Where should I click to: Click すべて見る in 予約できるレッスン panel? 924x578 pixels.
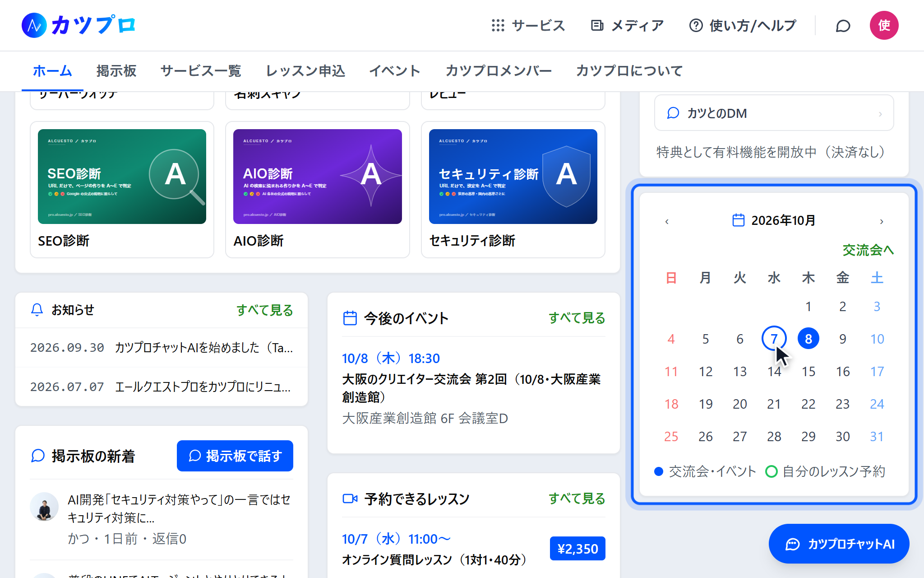(577, 499)
